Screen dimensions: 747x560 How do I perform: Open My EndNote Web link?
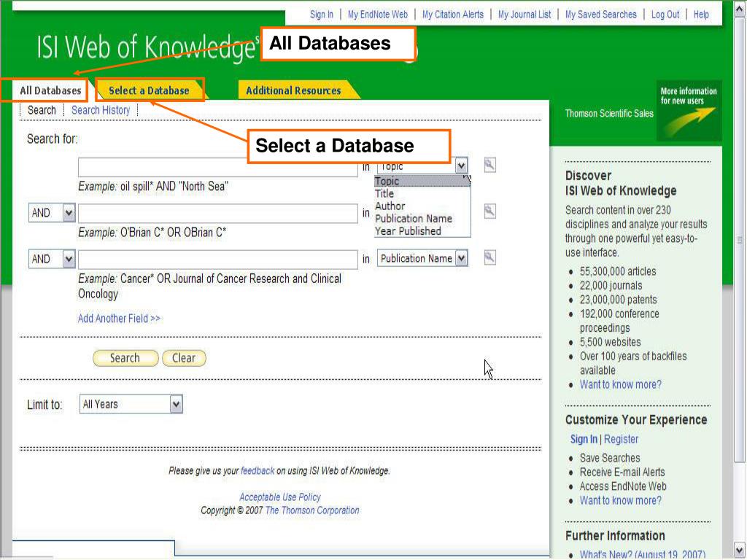point(378,15)
